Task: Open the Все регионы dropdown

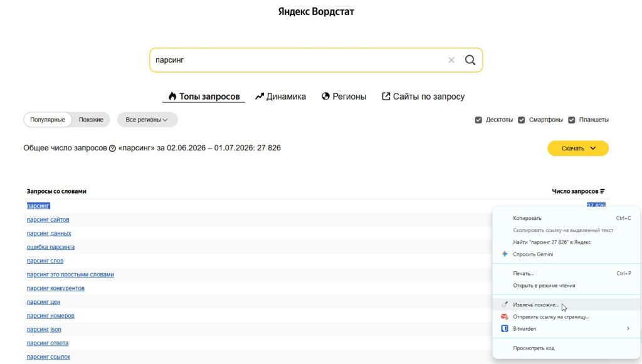Action: pyautogui.click(x=147, y=120)
